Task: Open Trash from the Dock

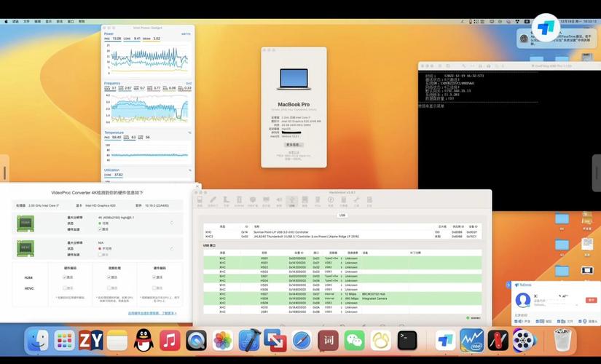Action: coord(561,340)
